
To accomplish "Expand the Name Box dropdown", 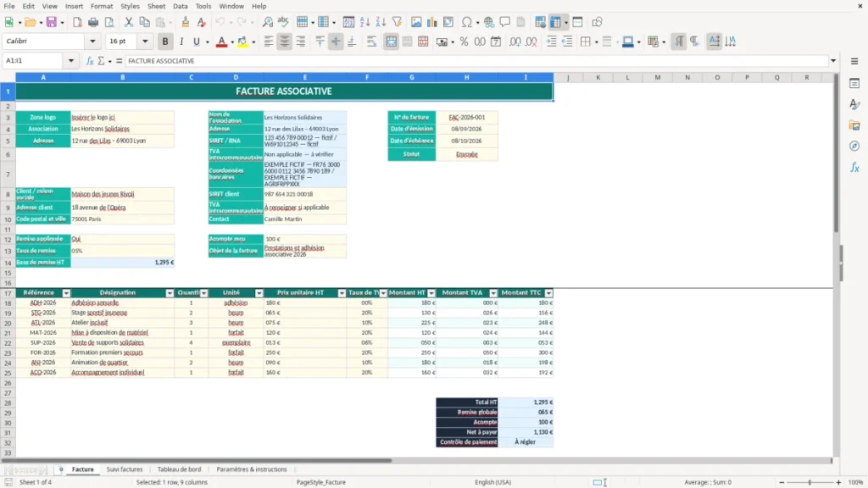I will point(71,61).
